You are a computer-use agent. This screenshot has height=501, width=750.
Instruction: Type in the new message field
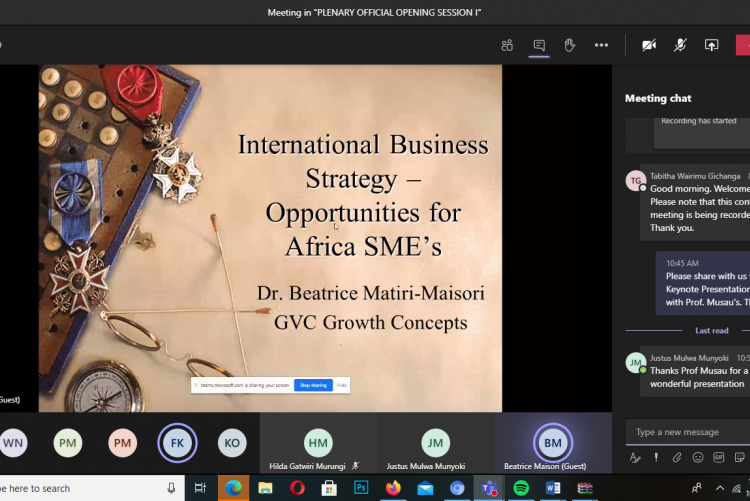(686, 432)
